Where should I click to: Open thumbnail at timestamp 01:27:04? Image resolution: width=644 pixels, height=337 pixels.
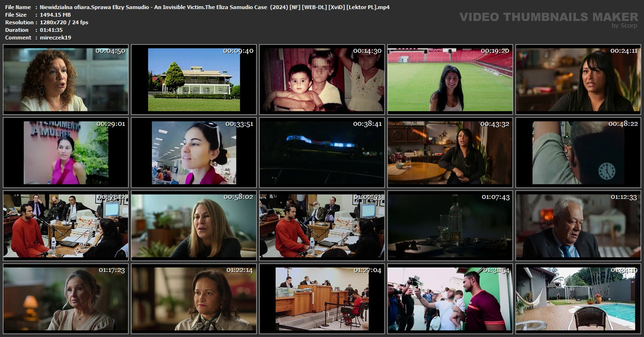point(322,299)
